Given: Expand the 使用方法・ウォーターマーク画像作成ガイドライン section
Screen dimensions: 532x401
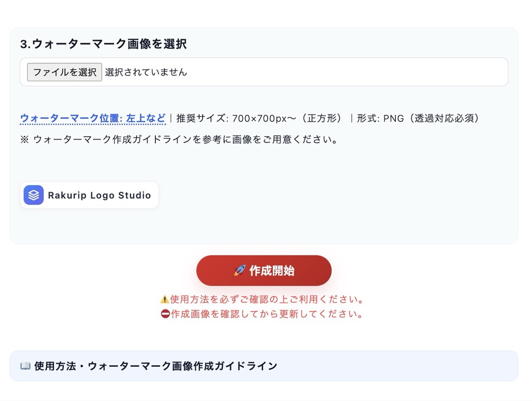Looking at the screenshot, I should pos(155,366).
